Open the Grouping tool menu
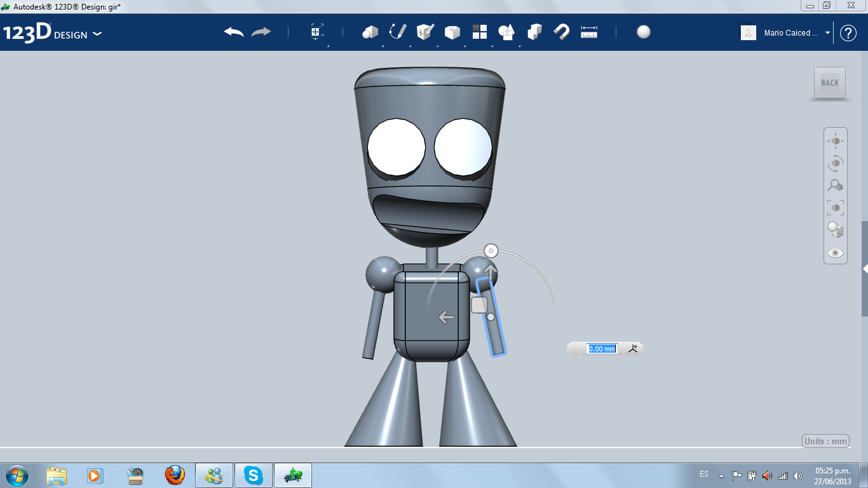 tap(507, 32)
